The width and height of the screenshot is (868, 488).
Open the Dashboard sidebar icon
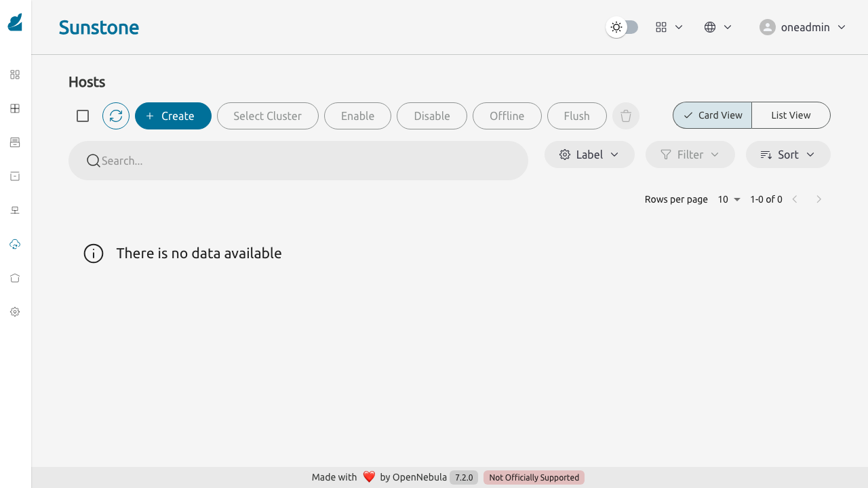click(x=15, y=75)
